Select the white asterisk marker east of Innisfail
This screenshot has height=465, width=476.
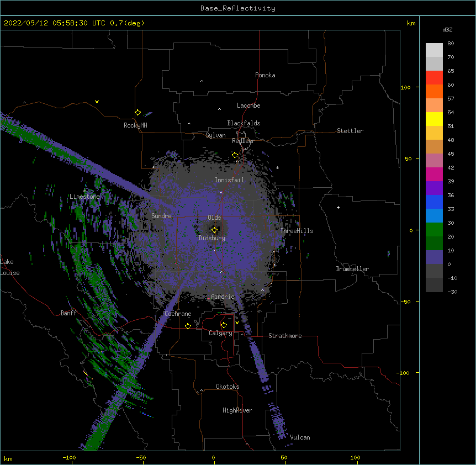277,167
